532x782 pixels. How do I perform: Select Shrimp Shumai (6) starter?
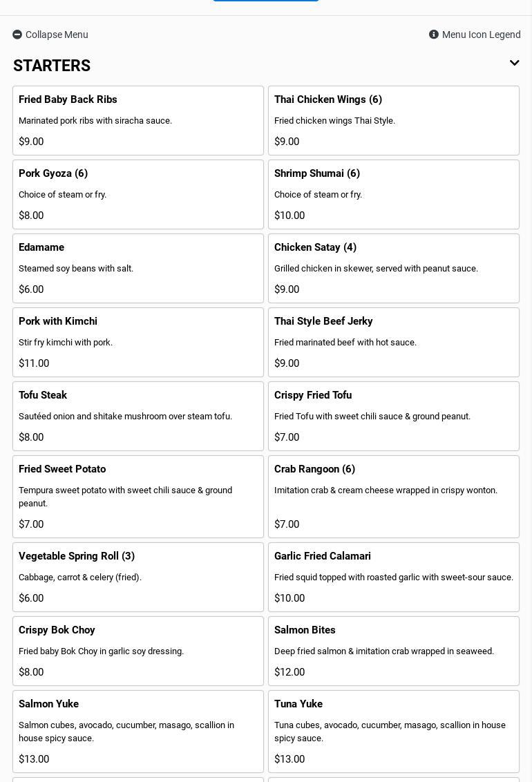pos(394,194)
